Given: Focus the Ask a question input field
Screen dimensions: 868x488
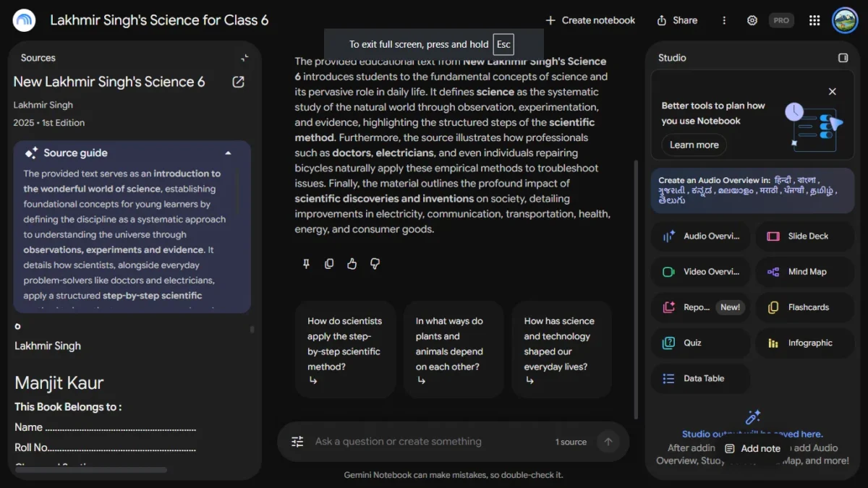Looking at the screenshot, I should tap(430, 442).
